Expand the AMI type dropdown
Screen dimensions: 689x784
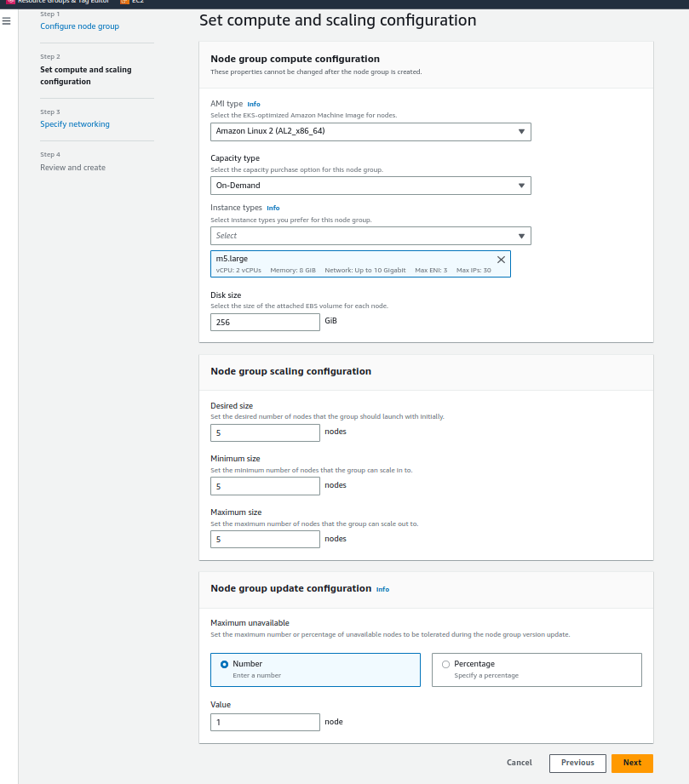tap(370, 132)
